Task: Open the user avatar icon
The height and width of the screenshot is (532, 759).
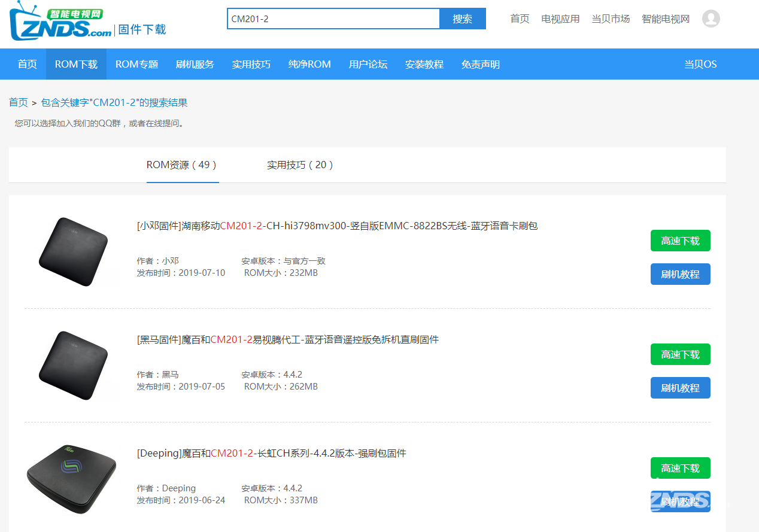Action: [x=711, y=19]
